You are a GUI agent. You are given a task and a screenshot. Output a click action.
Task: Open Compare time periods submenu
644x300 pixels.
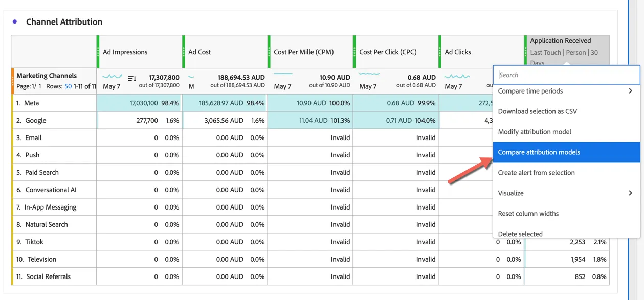[x=566, y=91]
